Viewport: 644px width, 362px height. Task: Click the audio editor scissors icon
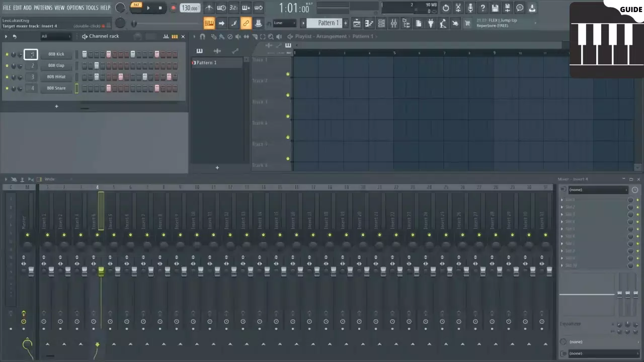point(458,8)
